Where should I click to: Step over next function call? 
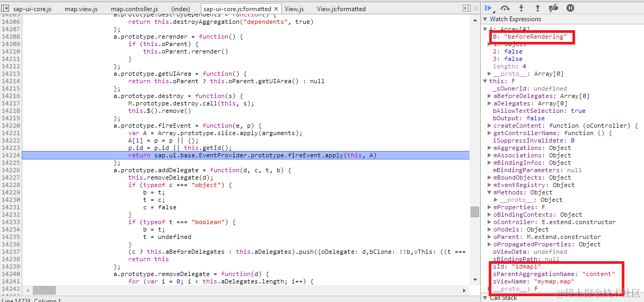click(505, 8)
